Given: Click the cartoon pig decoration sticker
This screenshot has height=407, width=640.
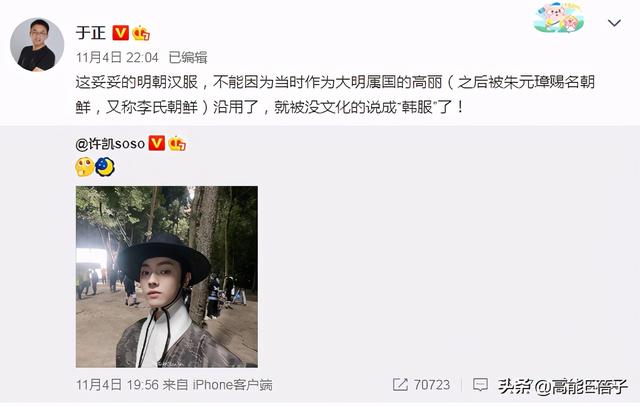Looking at the screenshot, I should pyautogui.click(x=559, y=18).
